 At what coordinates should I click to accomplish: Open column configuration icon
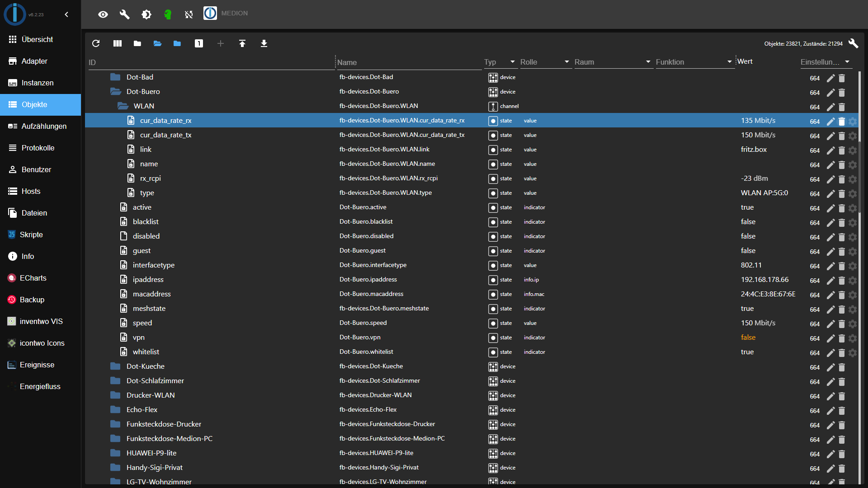118,43
